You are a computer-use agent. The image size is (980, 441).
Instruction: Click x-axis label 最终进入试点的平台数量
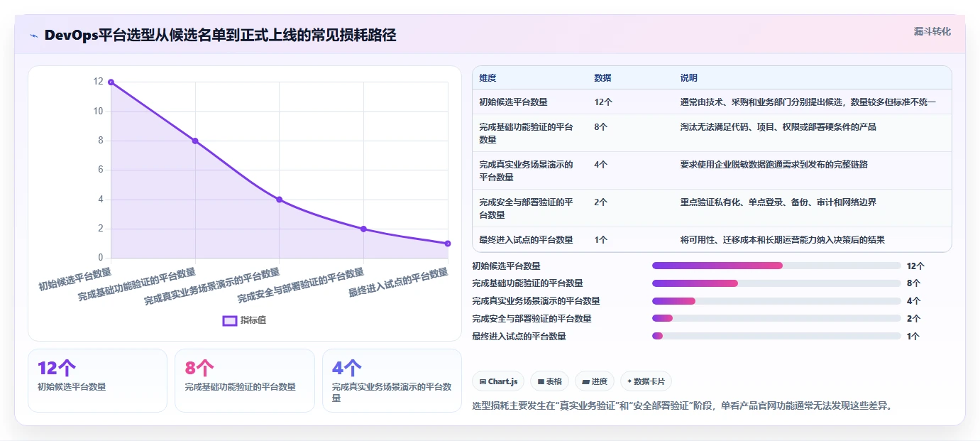click(398, 282)
